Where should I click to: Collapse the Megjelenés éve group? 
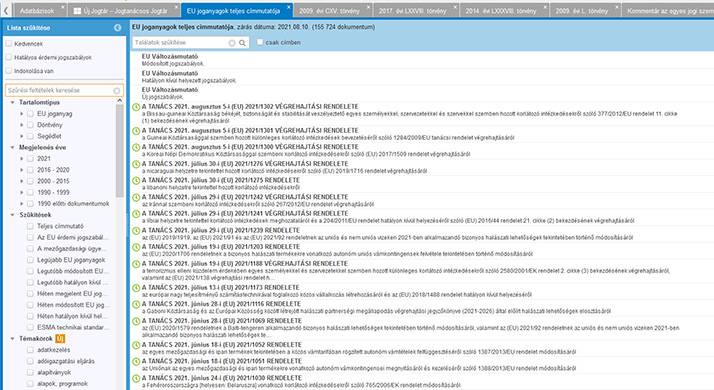tap(13, 148)
